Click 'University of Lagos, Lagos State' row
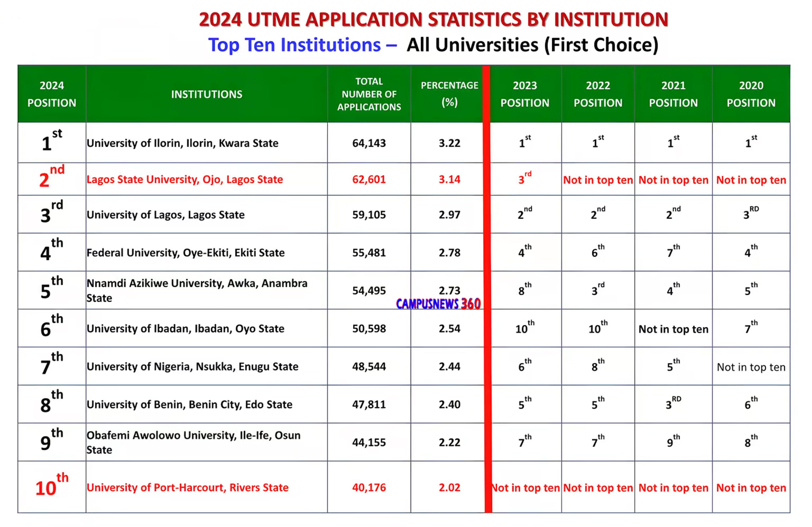 tap(165, 215)
